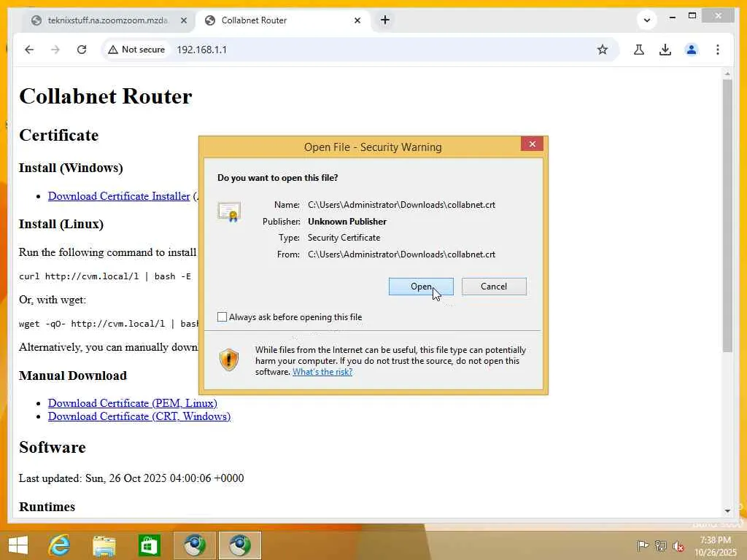The width and height of the screenshot is (747, 560).
Task: Click the network tray icon
Action: click(660, 545)
